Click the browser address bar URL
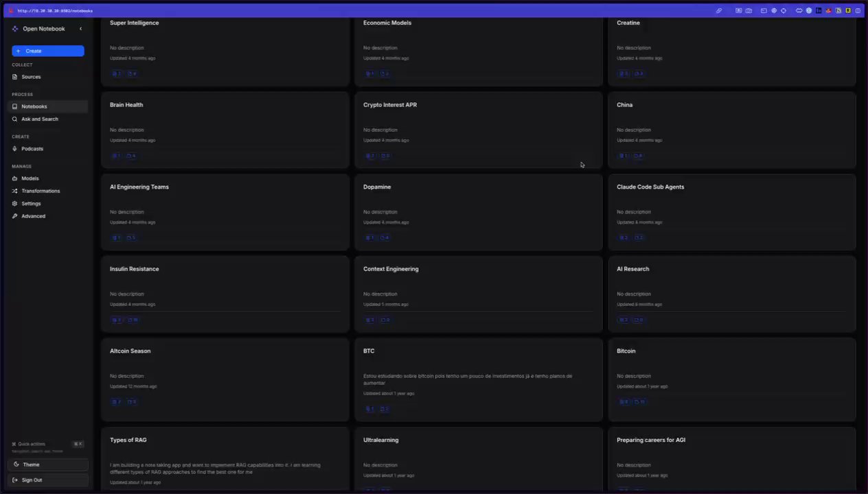This screenshot has height=494, width=868. pyautogui.click(x=55, y=11)
